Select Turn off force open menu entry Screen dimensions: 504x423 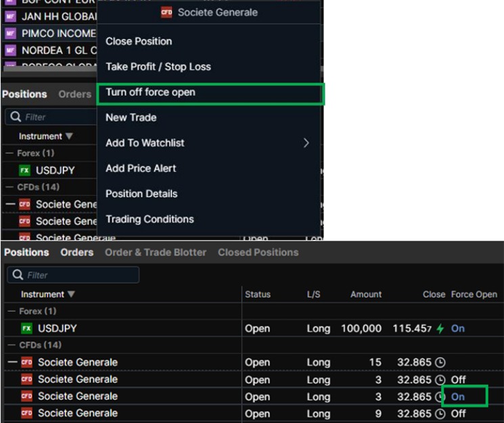coord(150,93)
